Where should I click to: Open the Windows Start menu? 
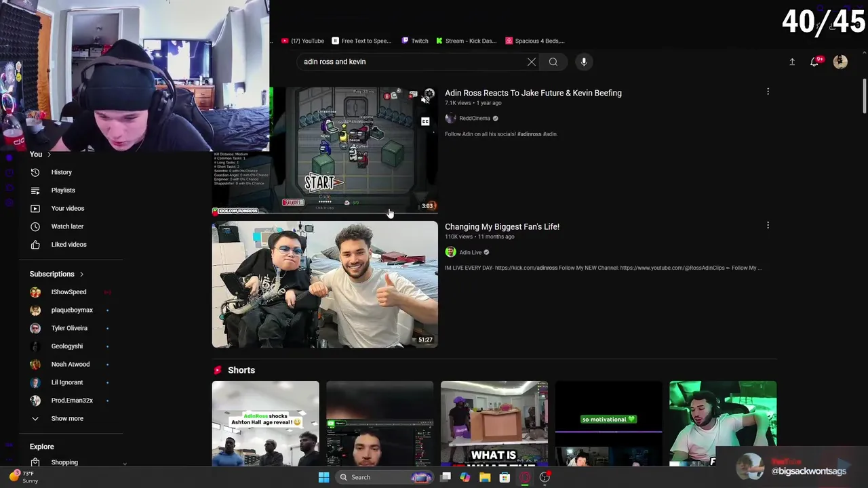pyautogui.click(x=323, y=477)
